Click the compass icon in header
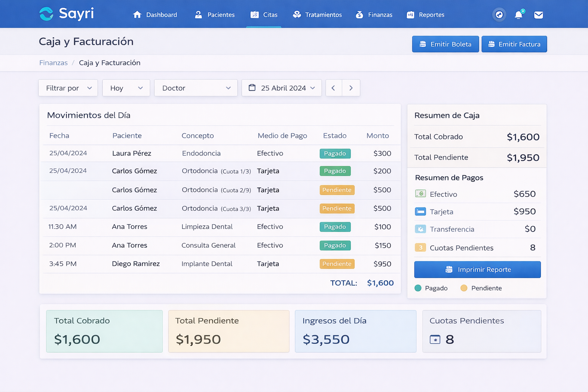The width and height of the screenshot is (588, 392). [x=499, y=15]
